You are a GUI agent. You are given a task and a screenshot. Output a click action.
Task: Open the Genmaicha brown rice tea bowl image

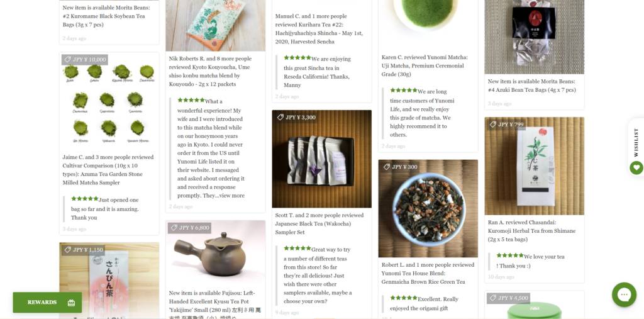[428, 209]
